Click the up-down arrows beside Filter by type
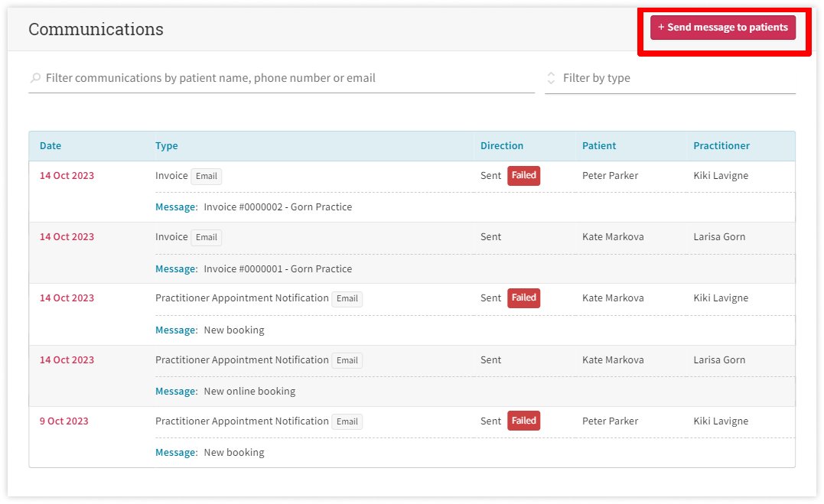 [551, 78]
